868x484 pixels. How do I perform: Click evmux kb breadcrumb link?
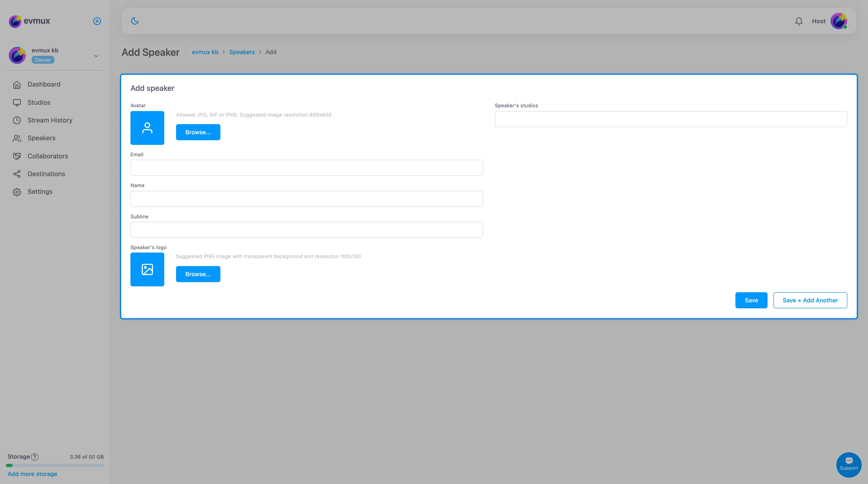coord(205,52)
